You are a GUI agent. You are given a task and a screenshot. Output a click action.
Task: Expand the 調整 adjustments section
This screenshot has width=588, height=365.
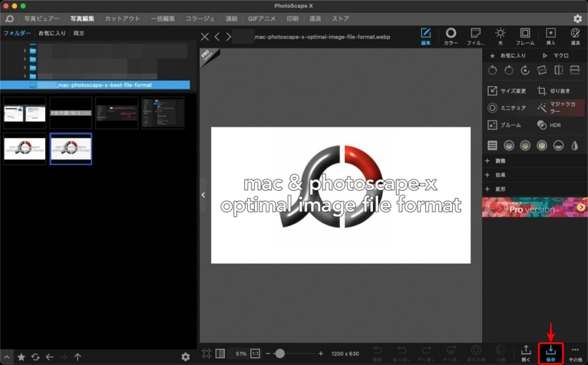[496, 161]
